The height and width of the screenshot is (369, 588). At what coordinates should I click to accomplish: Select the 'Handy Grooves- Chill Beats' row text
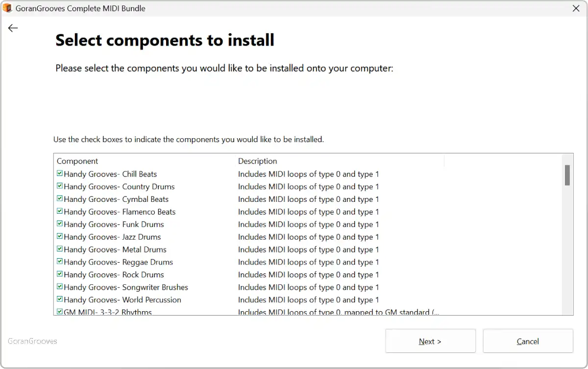[110, 174]
